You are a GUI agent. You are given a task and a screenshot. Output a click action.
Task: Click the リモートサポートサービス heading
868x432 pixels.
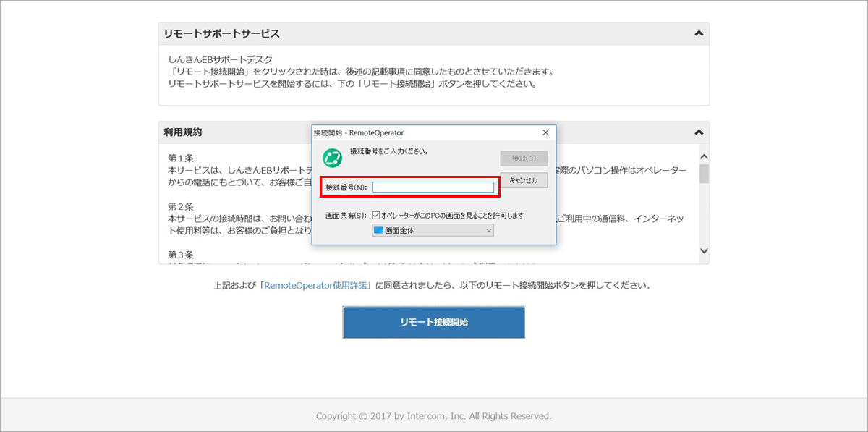(x=221, y=34)
